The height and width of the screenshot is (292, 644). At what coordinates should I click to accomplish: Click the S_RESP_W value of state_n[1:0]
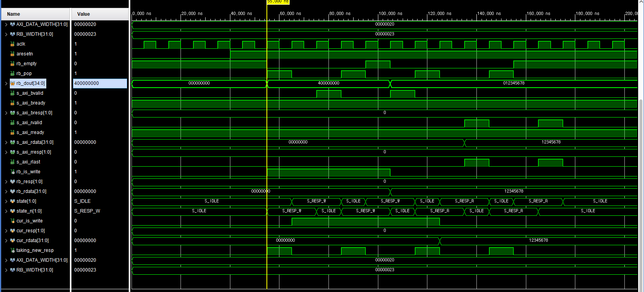(x=87, y=211)
